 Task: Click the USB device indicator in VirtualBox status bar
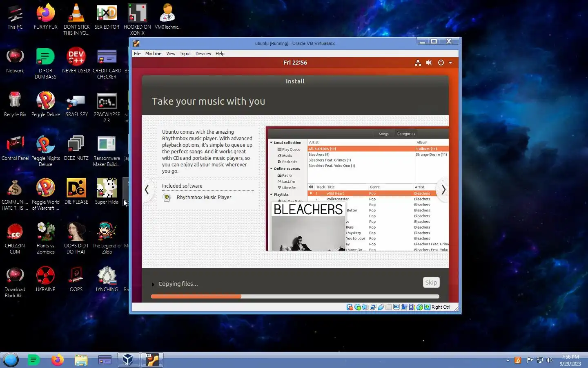point(381,307)
